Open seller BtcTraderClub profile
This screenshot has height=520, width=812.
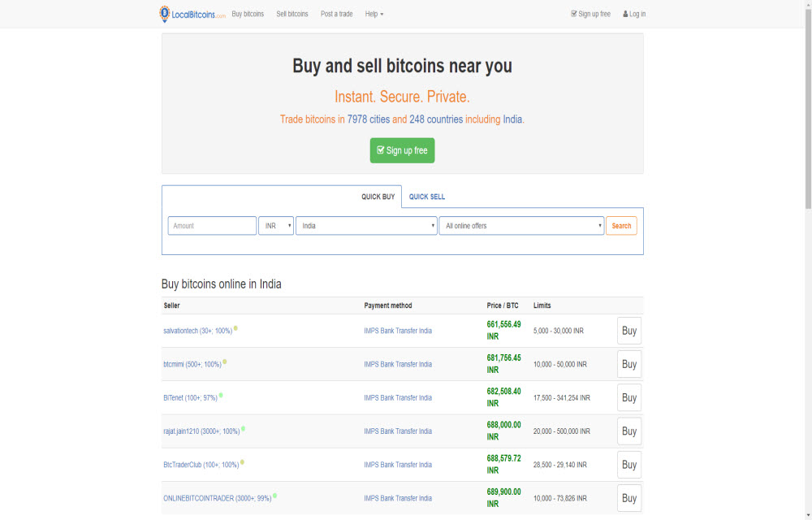point(201,465)
